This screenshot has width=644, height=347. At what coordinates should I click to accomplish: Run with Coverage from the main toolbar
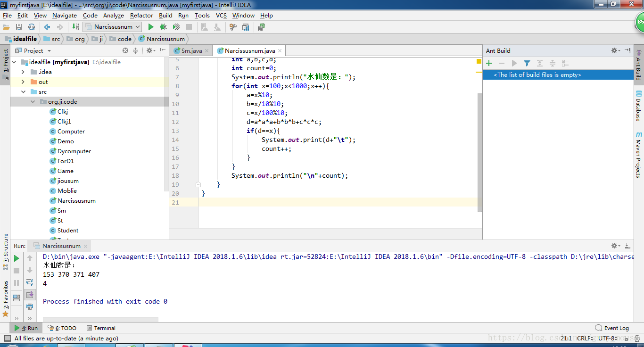coord(176,27)
